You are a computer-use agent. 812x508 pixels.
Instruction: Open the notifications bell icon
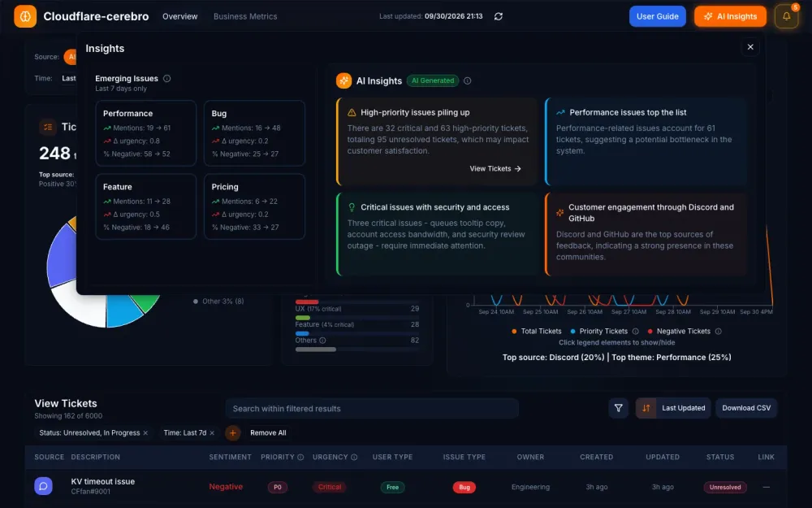786,16
